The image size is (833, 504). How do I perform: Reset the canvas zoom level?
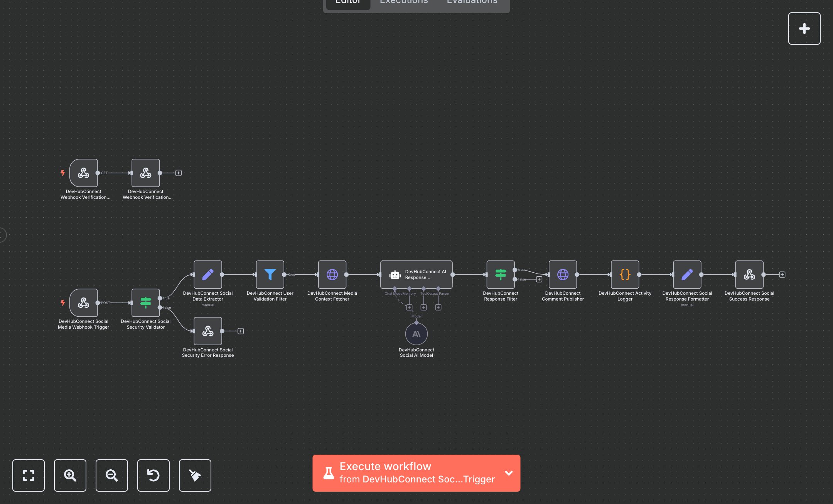click(153, 475)
